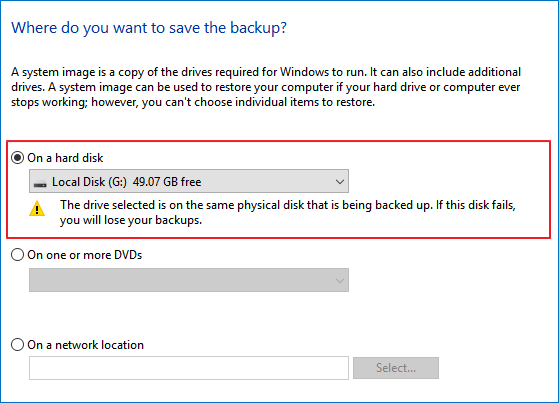Screen dimensions: 559x403
Task: Click the DVD dropdown chevron arrow
Action: [x=340, y=281]
